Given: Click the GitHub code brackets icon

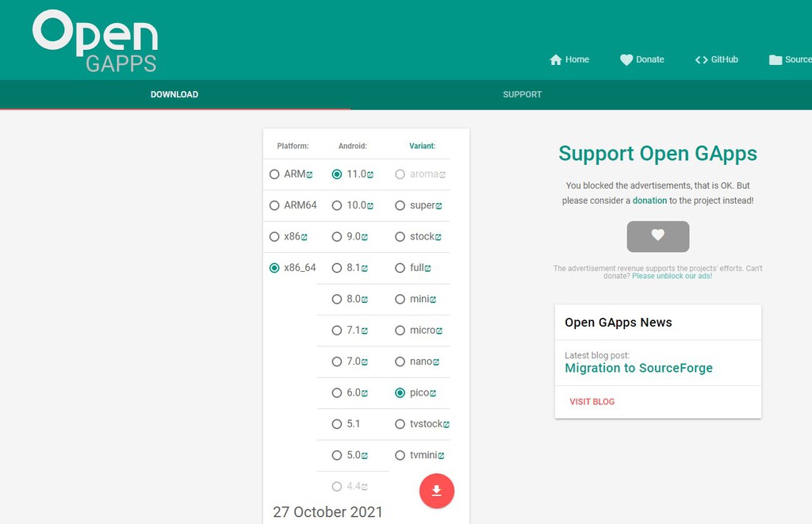Looking at the screenshot, I should (x=701, y=59).
